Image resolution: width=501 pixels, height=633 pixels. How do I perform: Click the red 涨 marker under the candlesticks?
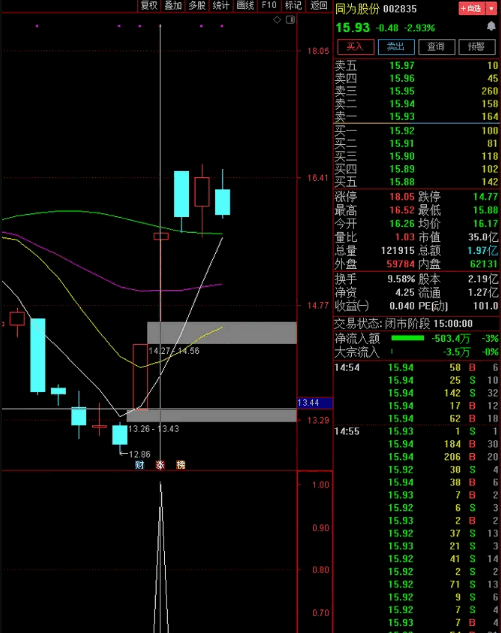click(x=160, y=465)
